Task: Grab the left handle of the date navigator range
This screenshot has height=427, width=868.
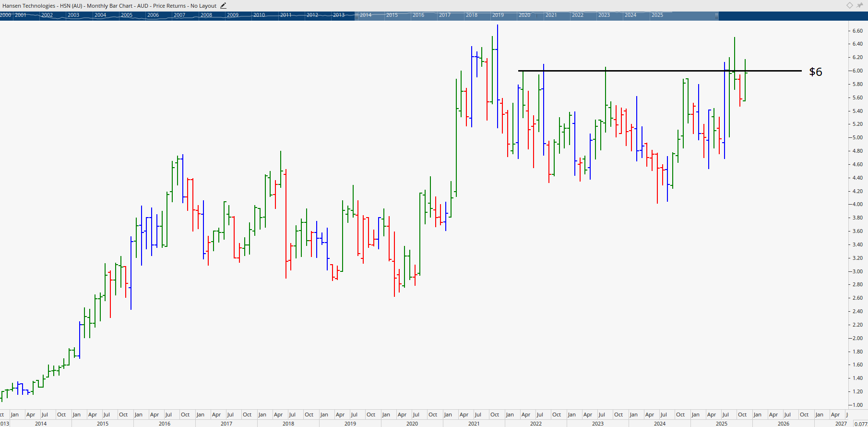Action: [x=356, y=15]
